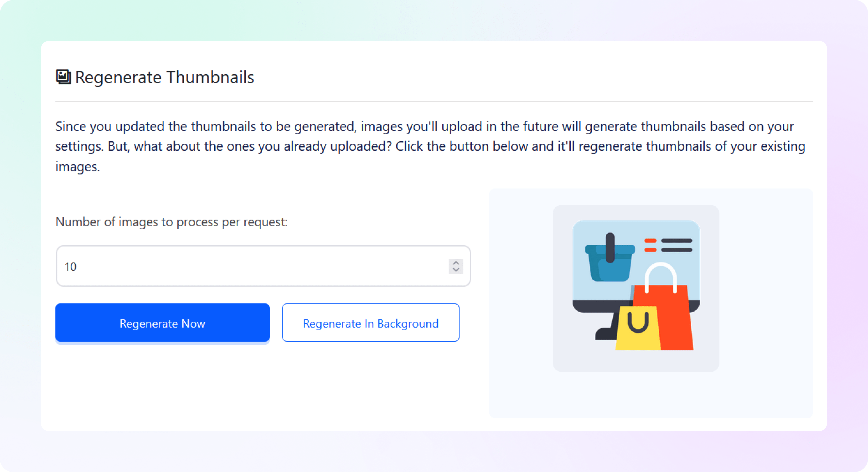Select the Number of images label text

[x=171, y=222]
